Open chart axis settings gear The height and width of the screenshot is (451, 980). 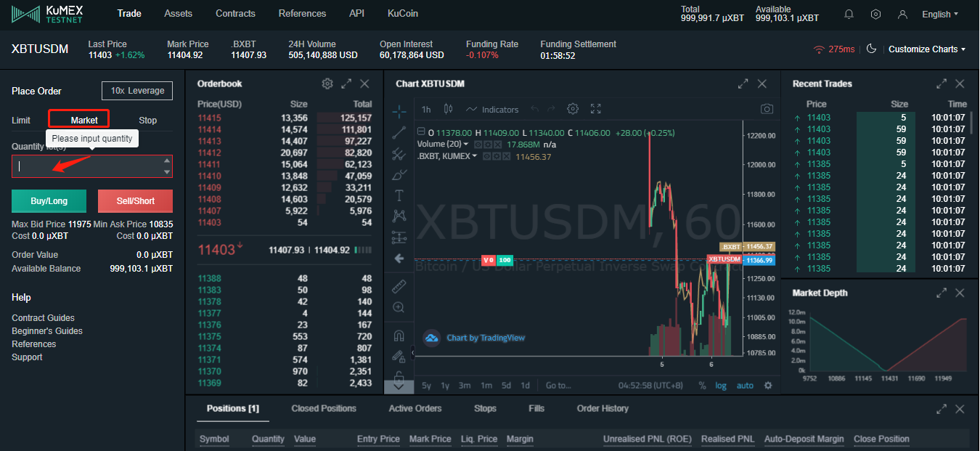tap(768, 386)
